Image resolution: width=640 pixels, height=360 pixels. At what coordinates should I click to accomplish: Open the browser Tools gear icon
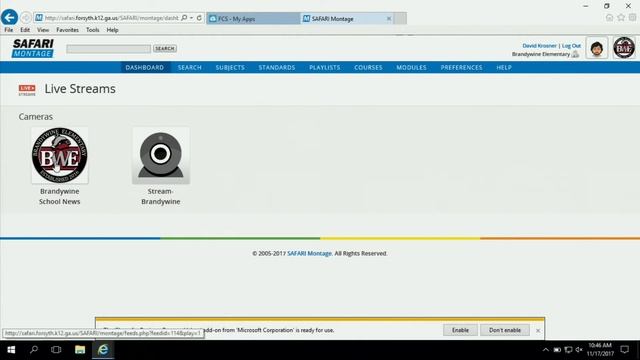coord(632,17)
